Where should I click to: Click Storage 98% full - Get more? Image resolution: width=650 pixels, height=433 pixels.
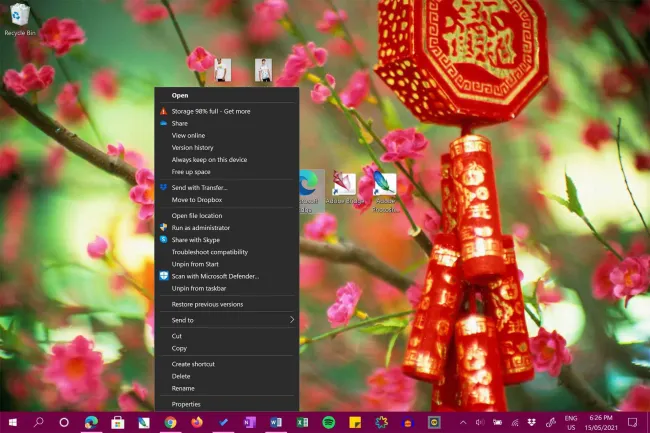pos(211,111)
